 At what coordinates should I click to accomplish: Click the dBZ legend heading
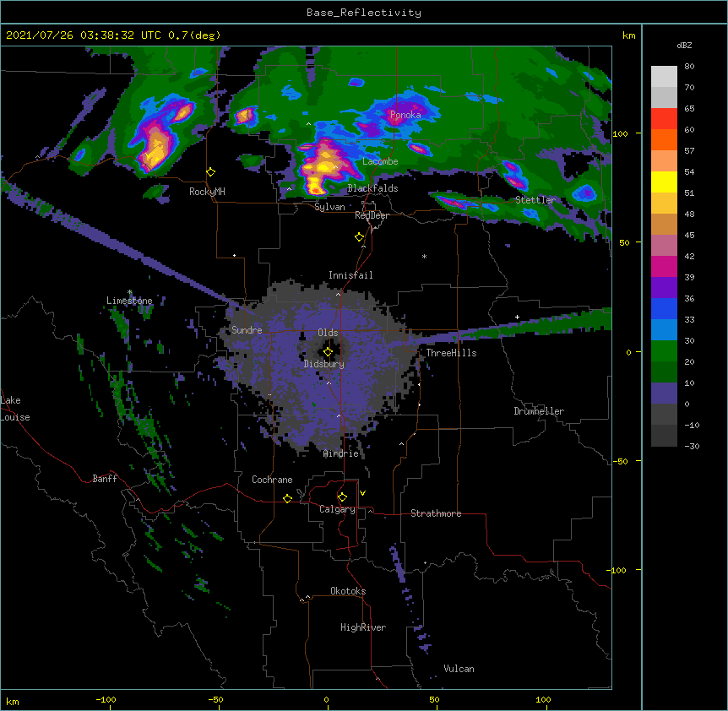(x=684, y=45)
